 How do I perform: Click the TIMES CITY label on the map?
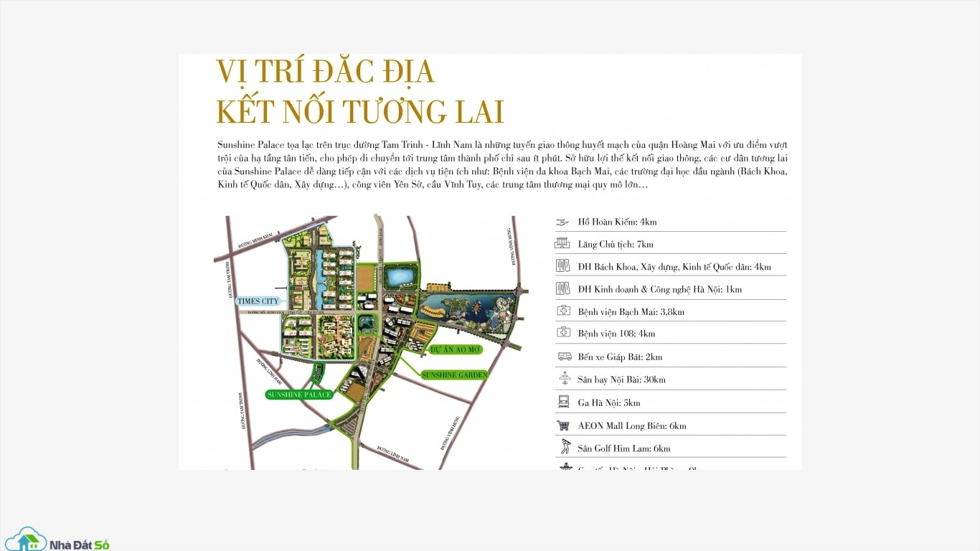[x=259, y=301]
